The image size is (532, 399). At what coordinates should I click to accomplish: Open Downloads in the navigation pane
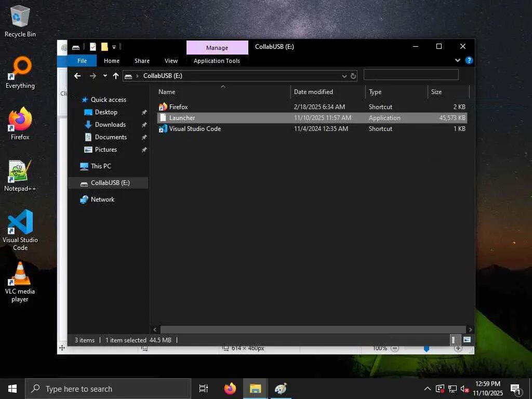pyautogui.click(x=110, y=125)
